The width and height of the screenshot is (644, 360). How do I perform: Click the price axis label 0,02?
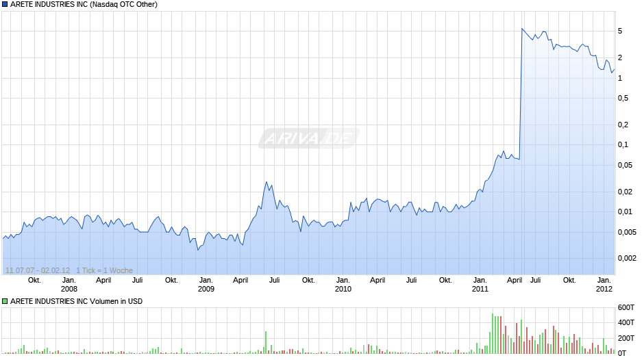point(625,192)
